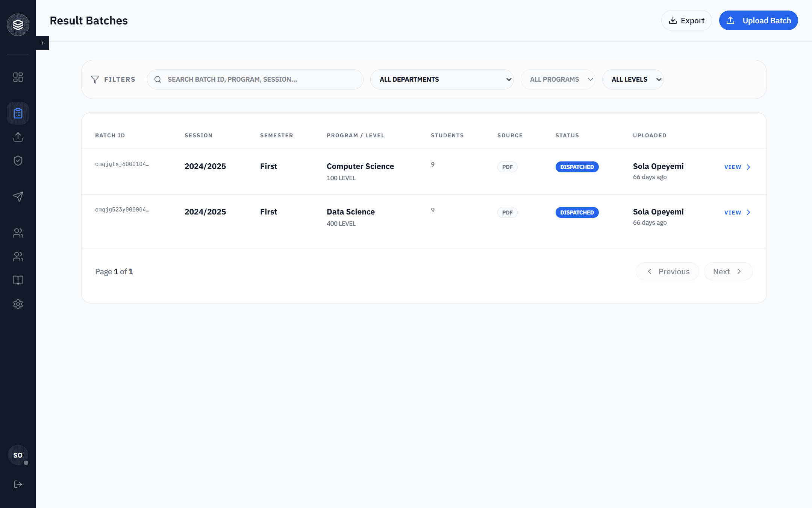Click the Semester column header

[x=277, y=135]
